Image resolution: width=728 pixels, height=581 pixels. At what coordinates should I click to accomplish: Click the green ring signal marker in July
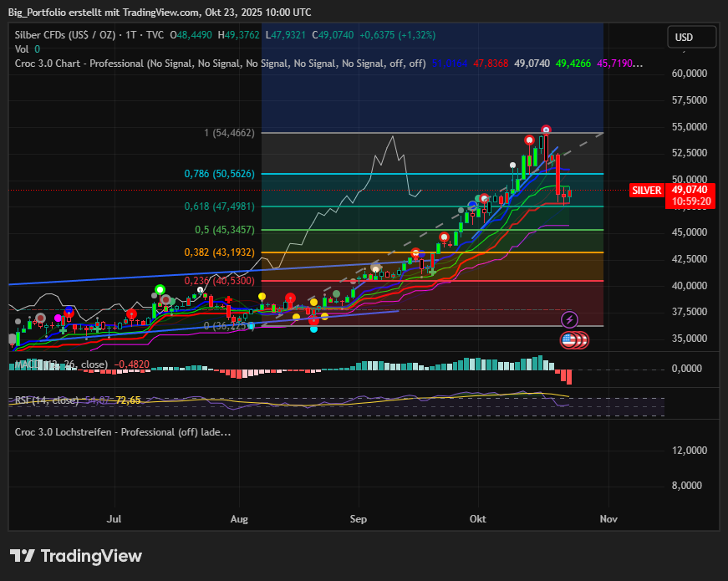click(x=160, y=290)
